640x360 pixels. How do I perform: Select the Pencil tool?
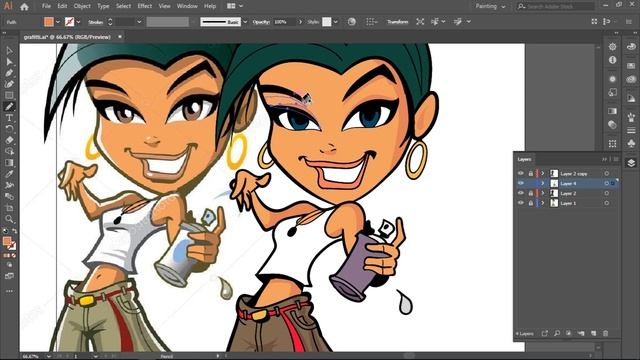pos(9,107)
